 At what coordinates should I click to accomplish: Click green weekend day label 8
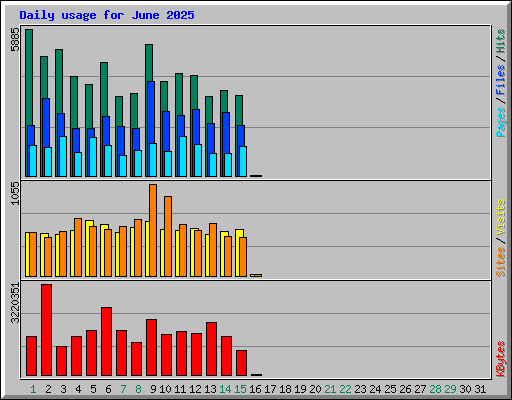(x=138, y=389)
